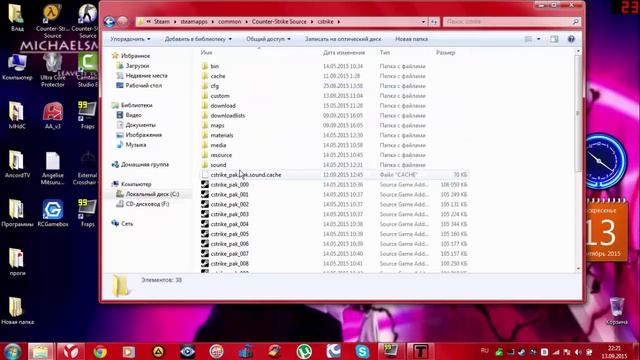Viewport: 640px width, 360px height.
Task: Select Steam in the address breadcrumb
Action: click(162, 22)
